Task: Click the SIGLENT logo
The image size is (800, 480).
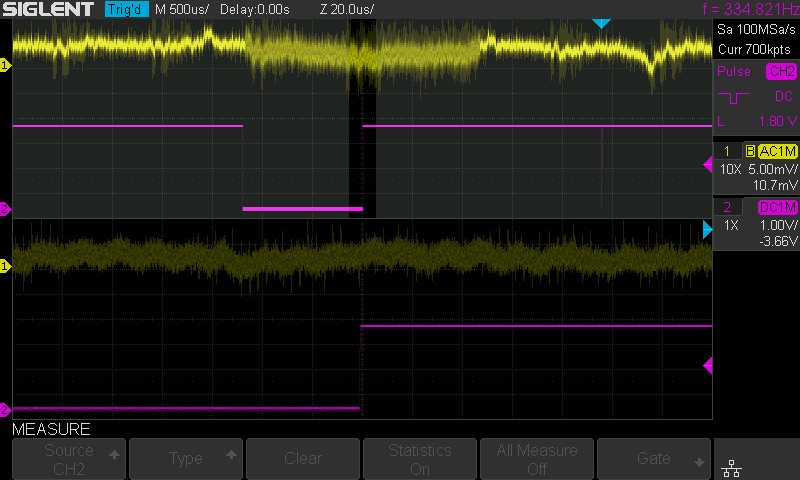Action: click(x=48, y=9)
